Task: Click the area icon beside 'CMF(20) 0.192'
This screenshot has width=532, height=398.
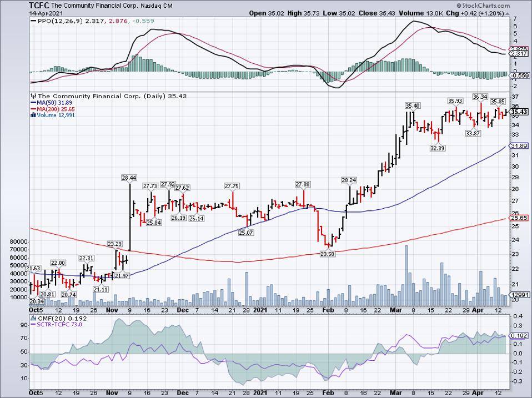Action: (x=33, y=318)
